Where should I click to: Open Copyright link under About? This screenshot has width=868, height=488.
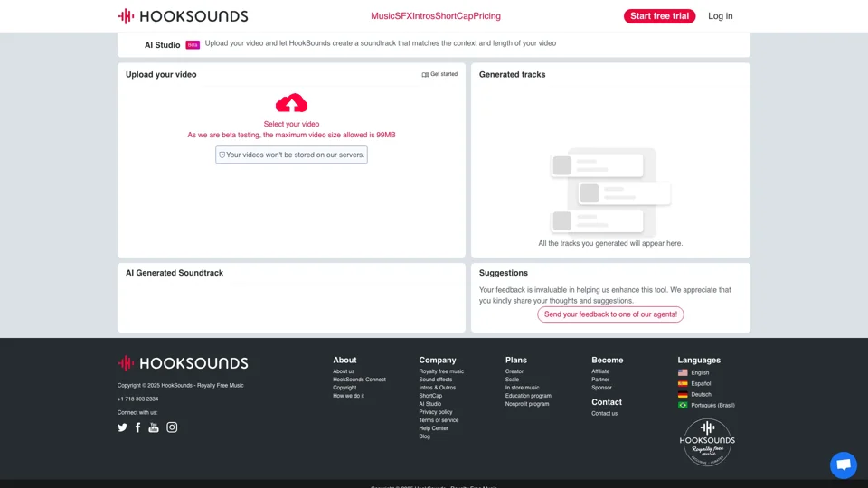coord(344,388)
